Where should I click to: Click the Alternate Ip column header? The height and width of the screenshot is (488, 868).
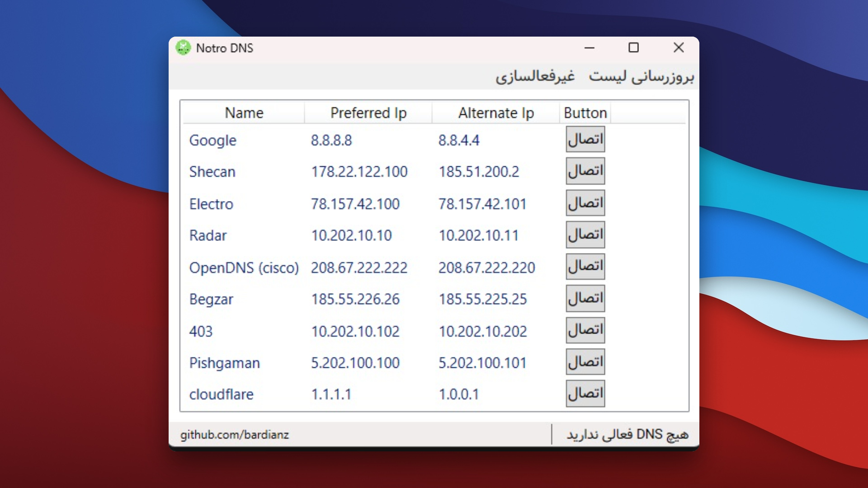click(x=495, y=113)
